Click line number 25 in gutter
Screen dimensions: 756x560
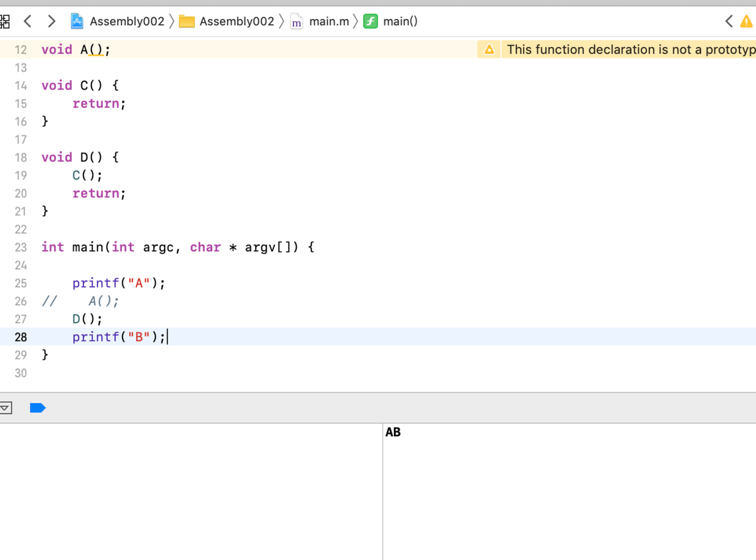click(x=21, y=283)
